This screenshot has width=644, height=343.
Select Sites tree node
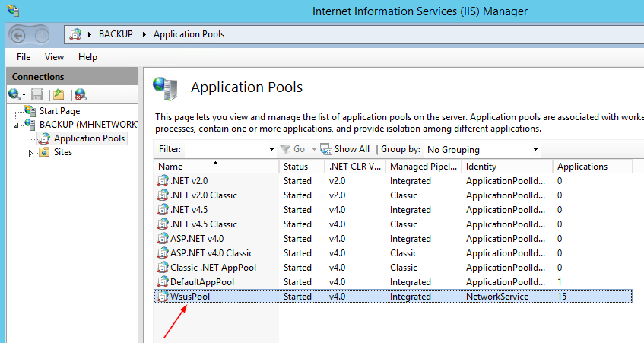(63, 152)
